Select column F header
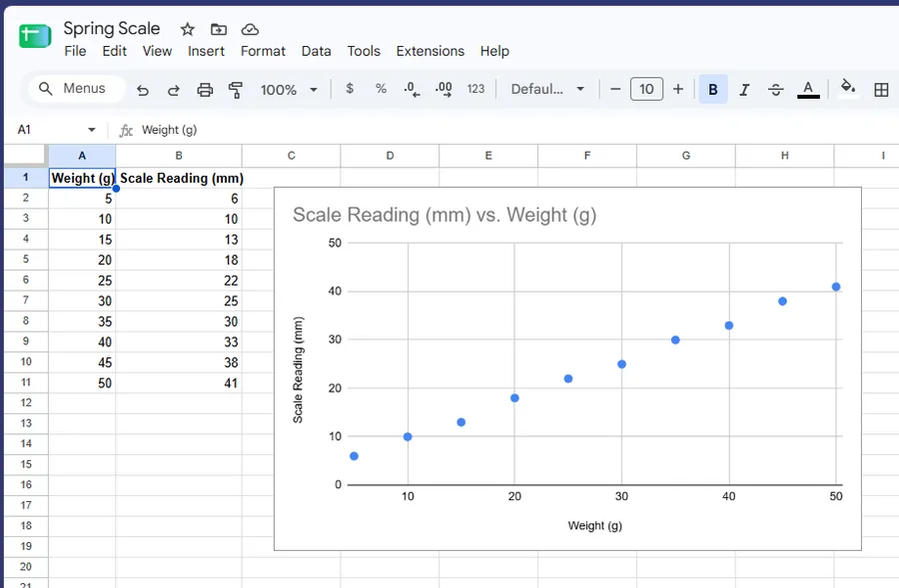The image size is (899, 588). click(587, 156)
